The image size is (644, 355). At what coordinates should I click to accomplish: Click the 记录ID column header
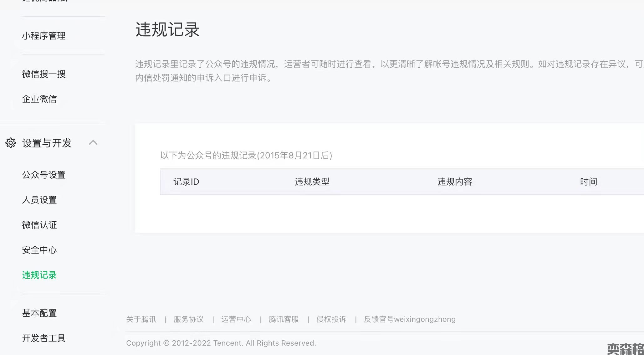tap(186, 182)
